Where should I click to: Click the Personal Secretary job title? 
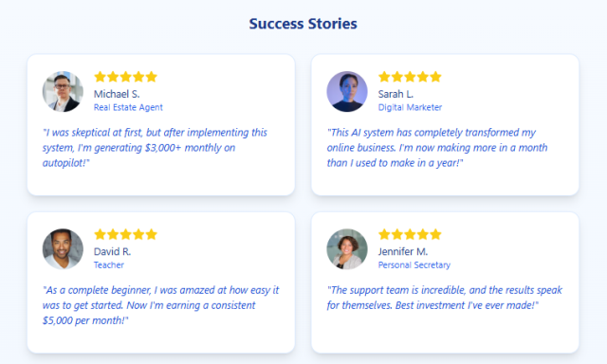pos(414,265)
